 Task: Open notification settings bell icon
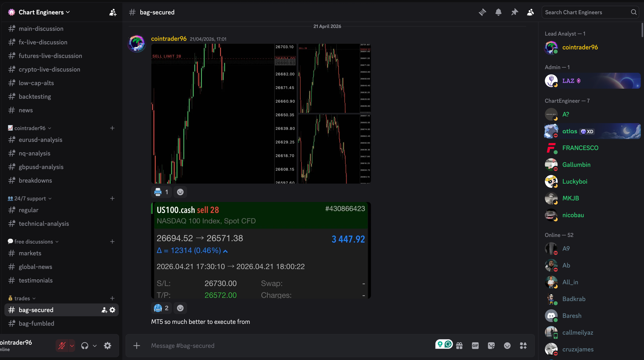click(x=498, y=12)
